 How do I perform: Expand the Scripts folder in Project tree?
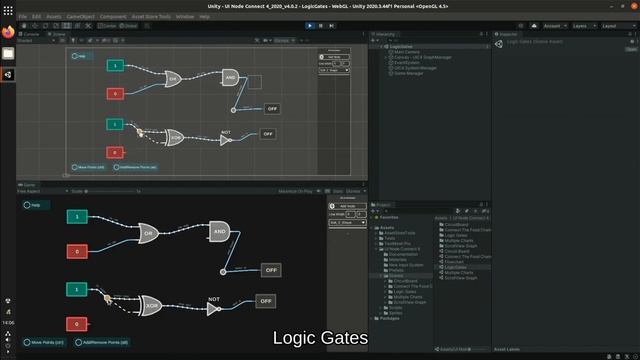[381, 308]
